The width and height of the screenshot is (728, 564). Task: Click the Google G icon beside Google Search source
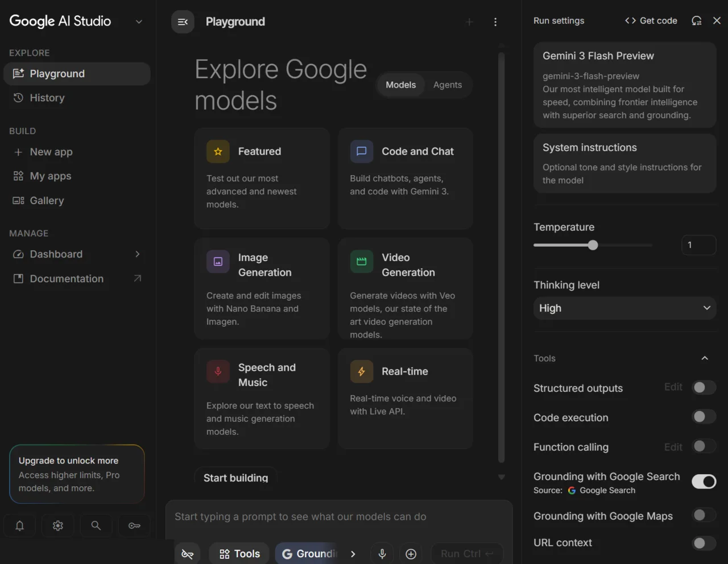[x=572, y=491]
